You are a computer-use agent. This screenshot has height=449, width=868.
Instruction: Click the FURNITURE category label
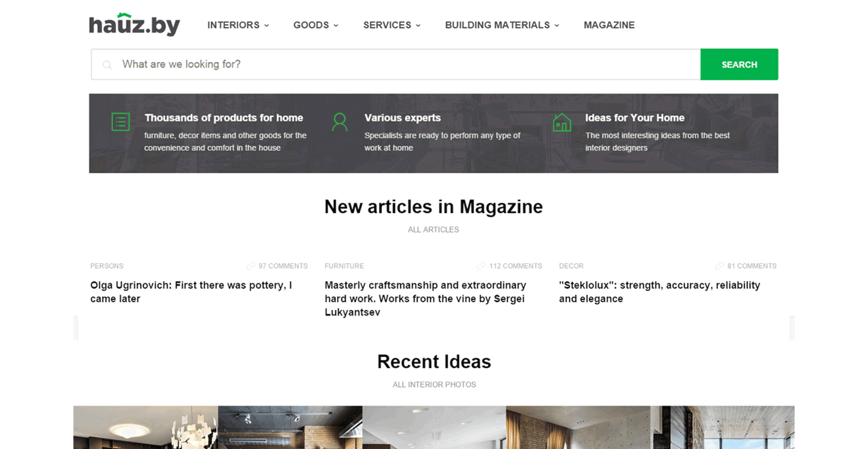[x=343, y=265]
